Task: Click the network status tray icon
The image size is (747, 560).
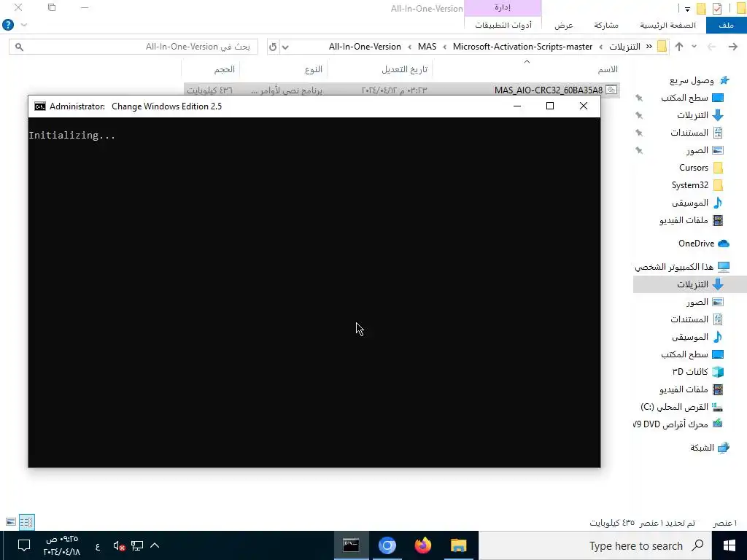Action: point(137,545)
